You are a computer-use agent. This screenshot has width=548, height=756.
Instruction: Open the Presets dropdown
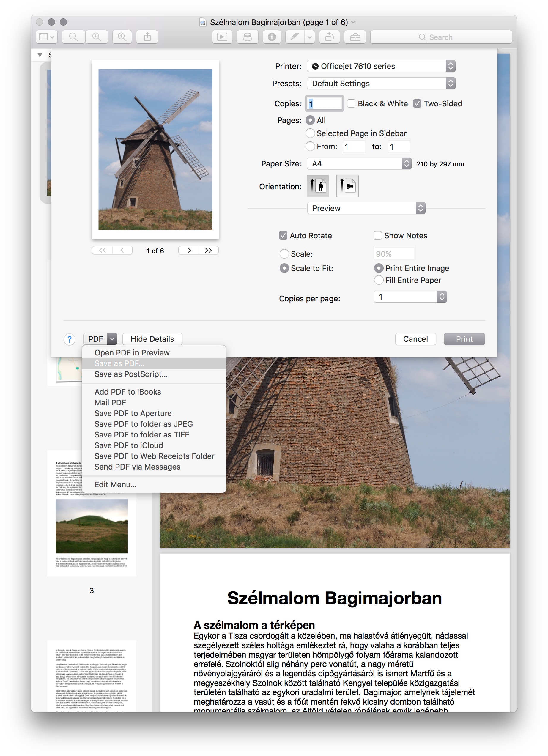click(381, 84)
